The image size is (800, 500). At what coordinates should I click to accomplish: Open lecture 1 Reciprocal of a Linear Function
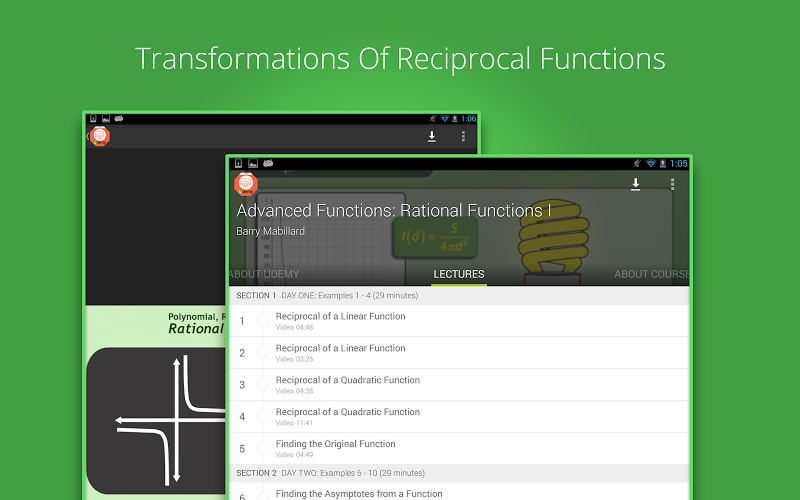click(x=459, y=320)
